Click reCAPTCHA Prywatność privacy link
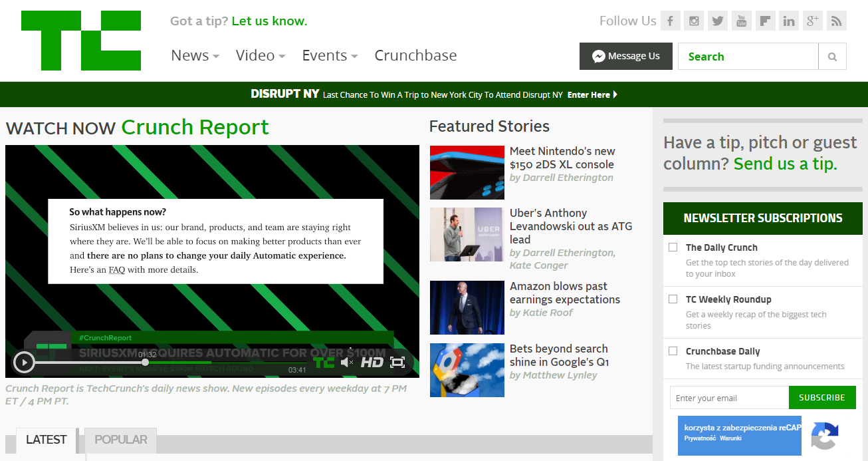The height and width of the screenshot is (461, 868). point(699,438)
